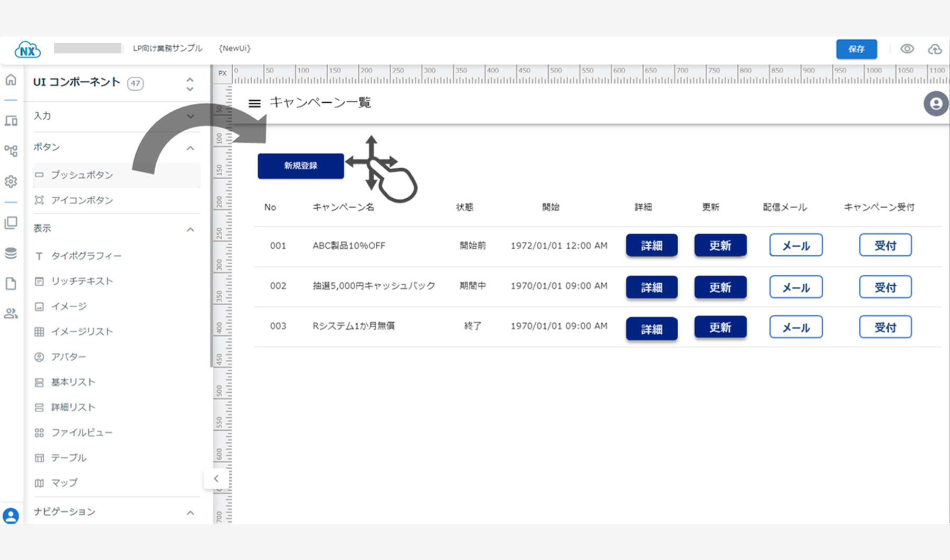Click メール button for row 002
This screenshot has height=560, width=950.
point(795,287)
